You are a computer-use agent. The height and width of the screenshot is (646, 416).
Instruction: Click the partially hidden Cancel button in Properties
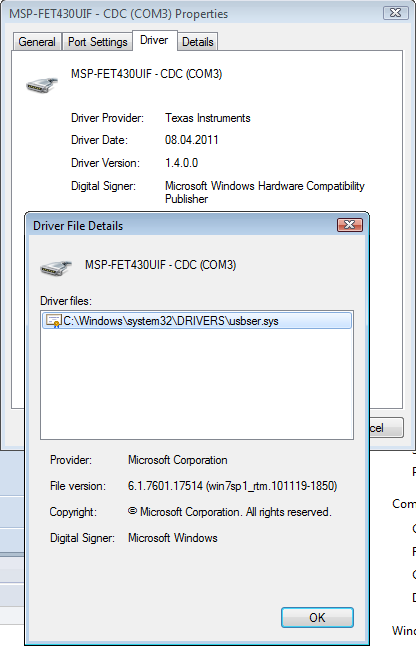(x=386, y=428)
